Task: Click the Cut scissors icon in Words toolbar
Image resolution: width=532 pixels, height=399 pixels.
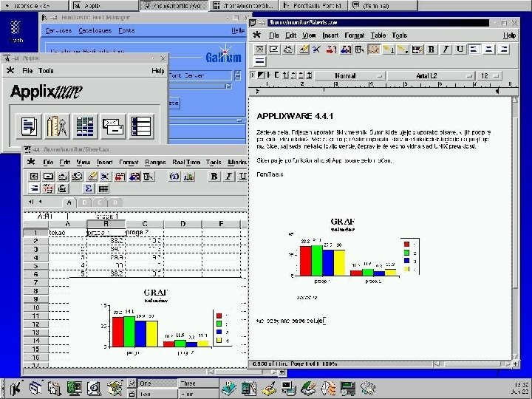Action: pos(317,50)
